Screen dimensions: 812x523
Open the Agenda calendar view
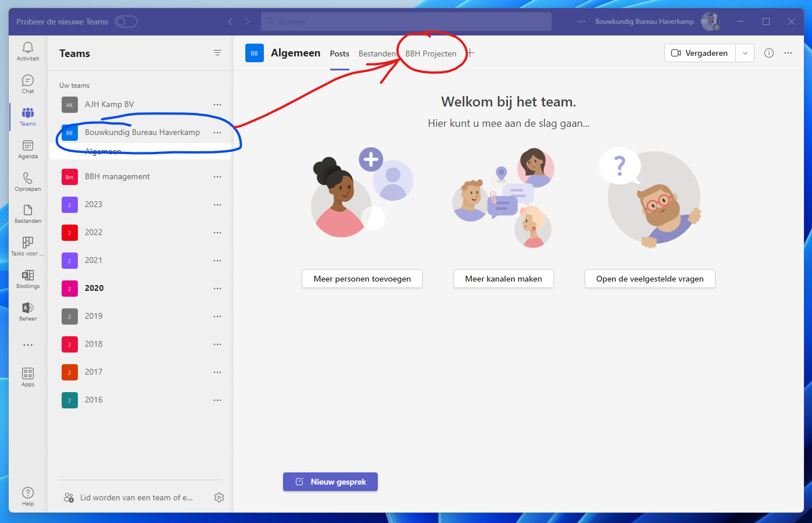tap(28, 149)
